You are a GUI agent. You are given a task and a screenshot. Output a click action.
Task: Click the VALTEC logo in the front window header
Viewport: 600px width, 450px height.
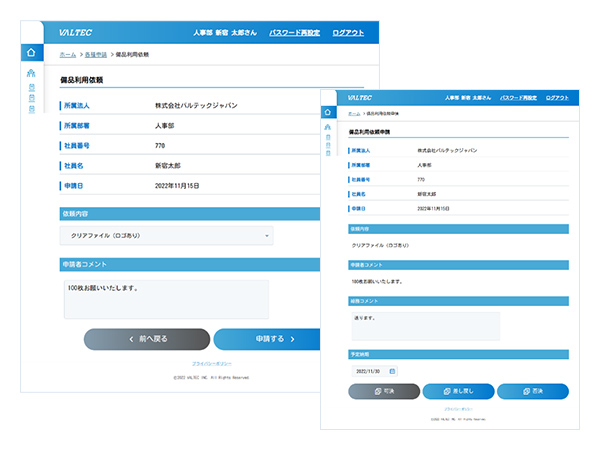(360, 98)
